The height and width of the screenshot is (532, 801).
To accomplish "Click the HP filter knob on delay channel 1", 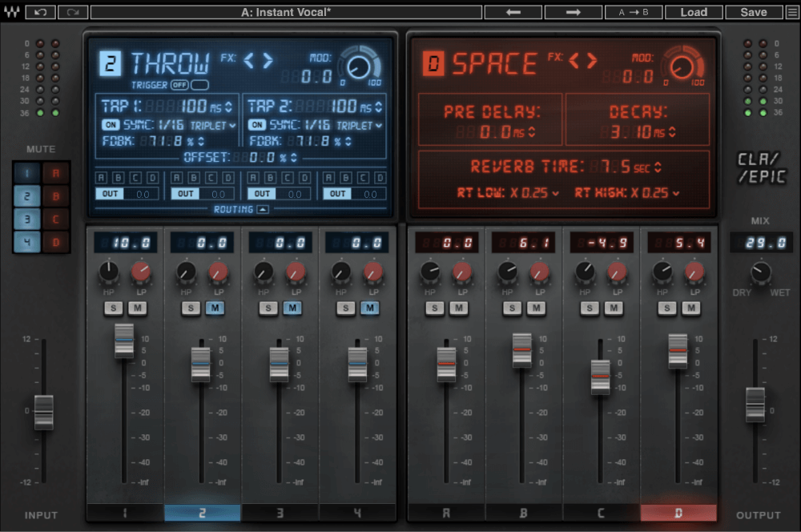I will click(x=109, y=272).
